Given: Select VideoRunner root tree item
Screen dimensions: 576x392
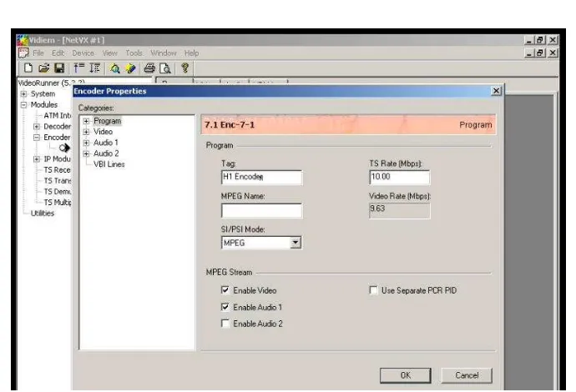Looking at the screenshot, I should (52, 83).
